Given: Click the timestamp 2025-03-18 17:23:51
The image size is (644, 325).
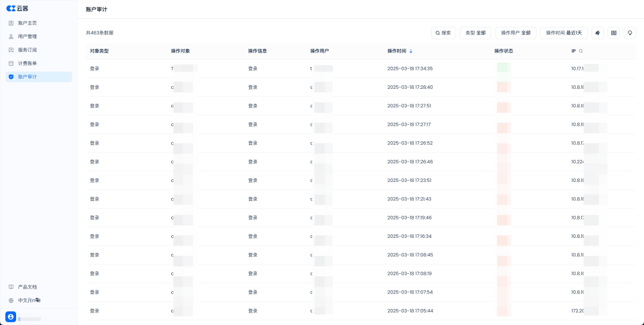Looking at the screenshot, I should [x=409, y=180].
